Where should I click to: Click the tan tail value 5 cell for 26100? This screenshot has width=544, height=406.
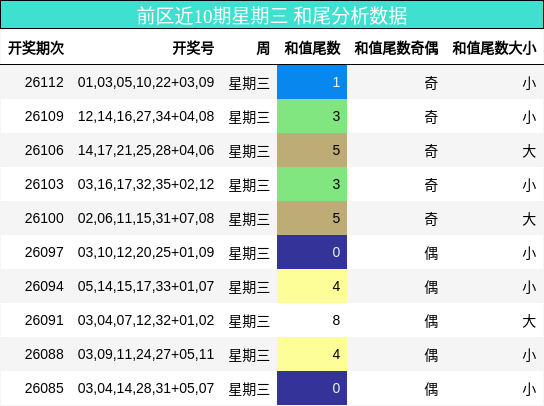pos(312,218)
